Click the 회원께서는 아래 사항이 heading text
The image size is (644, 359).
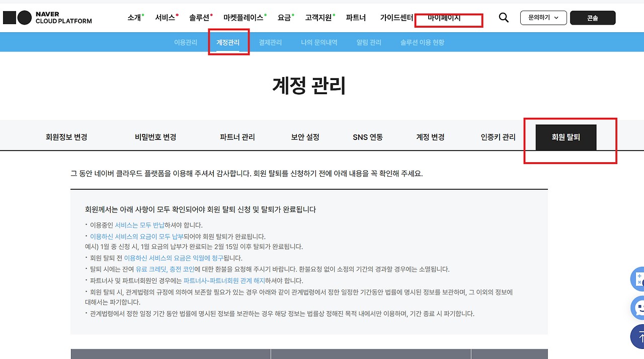(x=200, y=209)
